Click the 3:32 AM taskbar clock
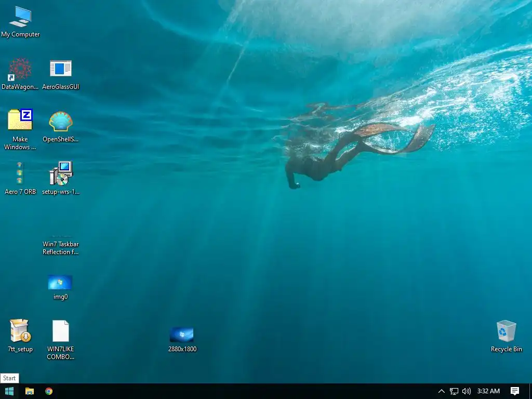532x399 pixels. click(488, 391)
